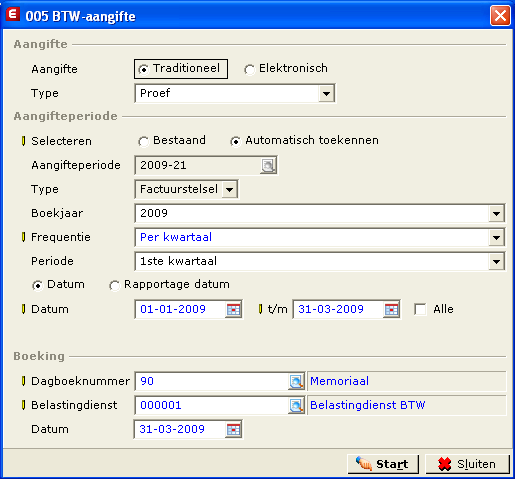Open the Boekjaar dropdown list
Screen dimensions: 515x479
pyautogui.click(x=496, y=213)
